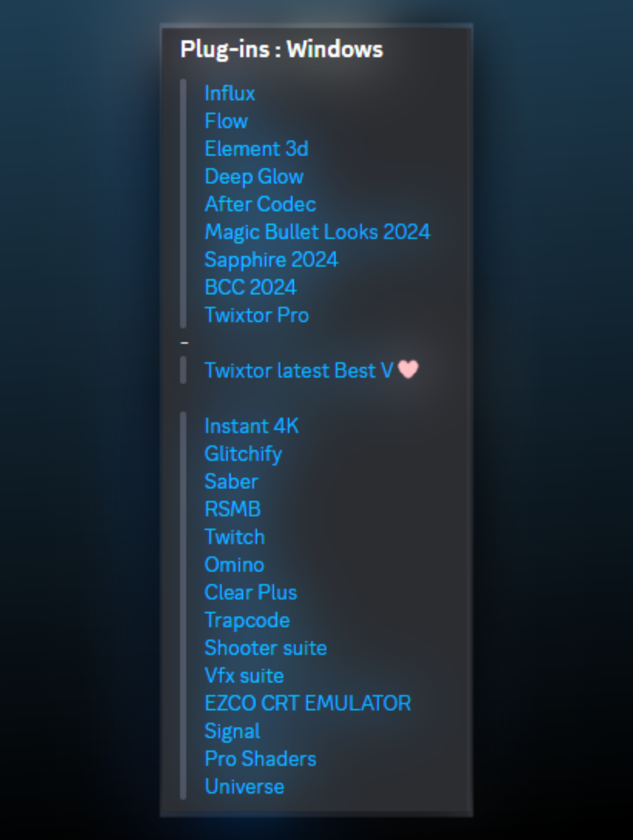Open the Influx plug-in link

point(230,93)
